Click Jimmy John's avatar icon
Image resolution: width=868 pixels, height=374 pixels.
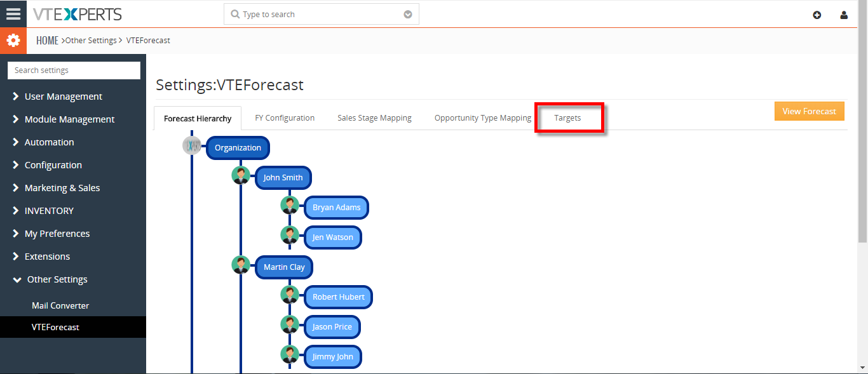tap(290, 355)
